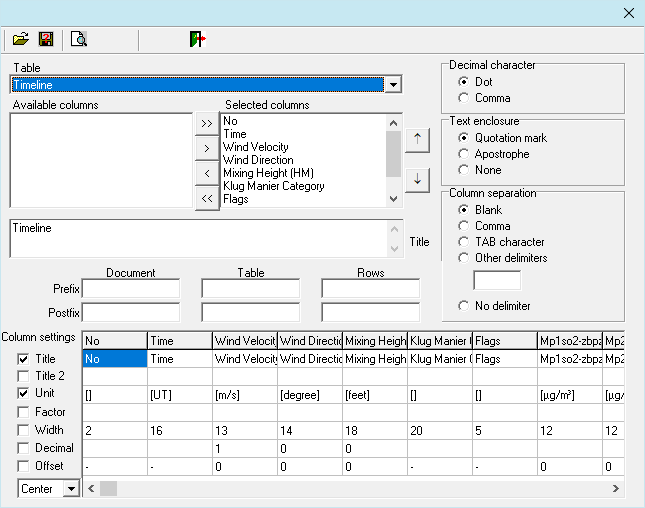
Task: Click the Table Postfix input field
Action: pyautogui.click(x=251, y=312)
